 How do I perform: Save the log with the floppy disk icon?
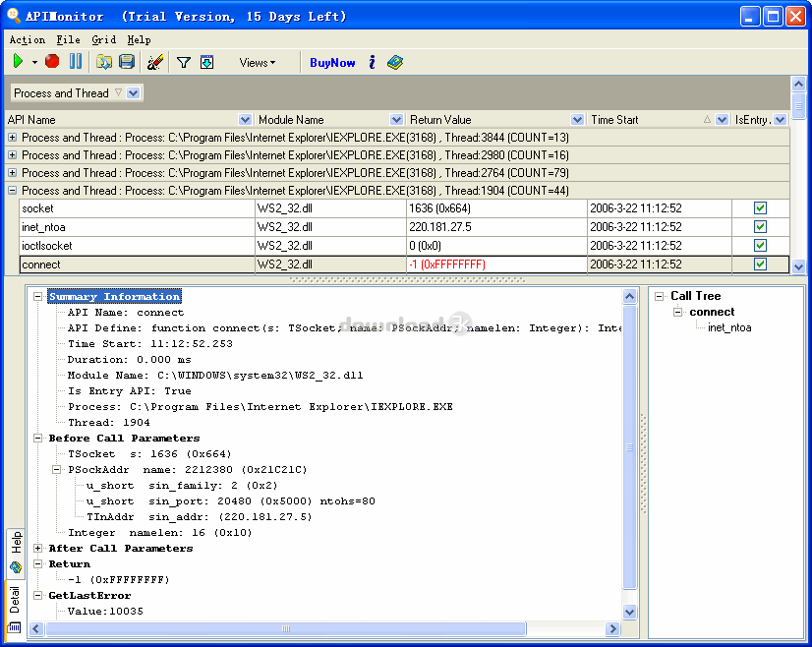pos(127,62)
